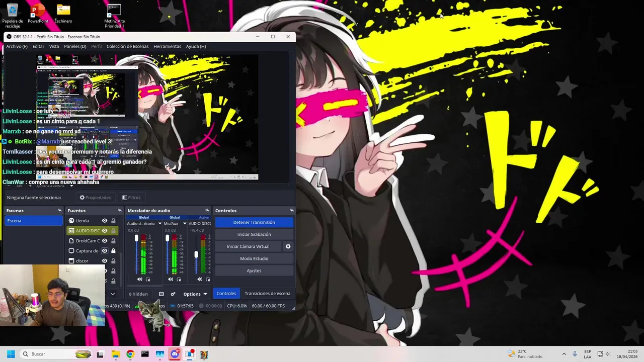Open File Explorer from the taskbar
The image size is (644, 362).
point(115,354)
